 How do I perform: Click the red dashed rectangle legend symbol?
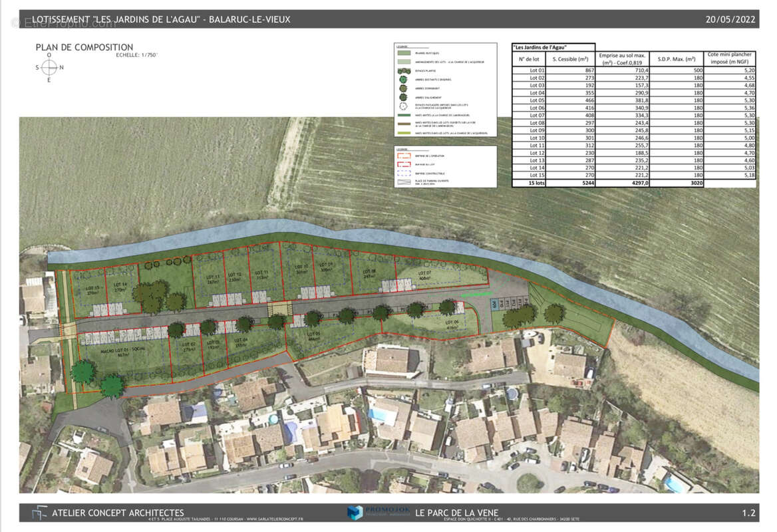pyautogui.click(x=403, y=164)
